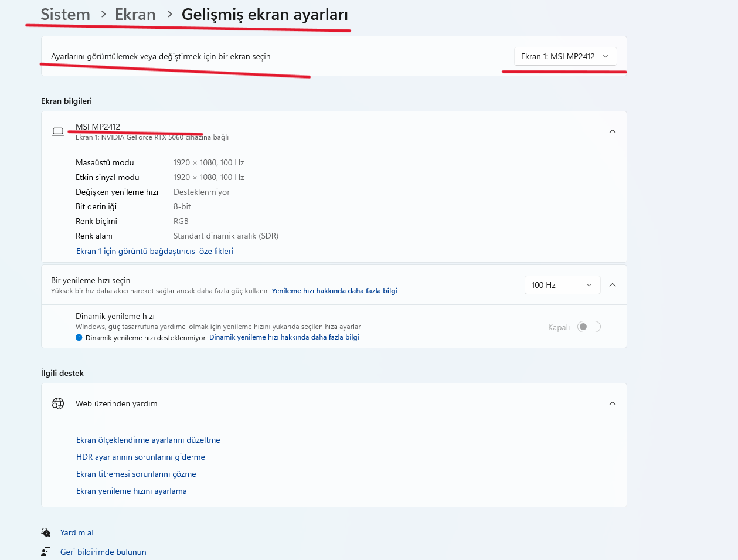Open Yenileme hızı hakkında daha fazla bilgi
Viewport: 738px width, 560px height.
pos(334,291)
